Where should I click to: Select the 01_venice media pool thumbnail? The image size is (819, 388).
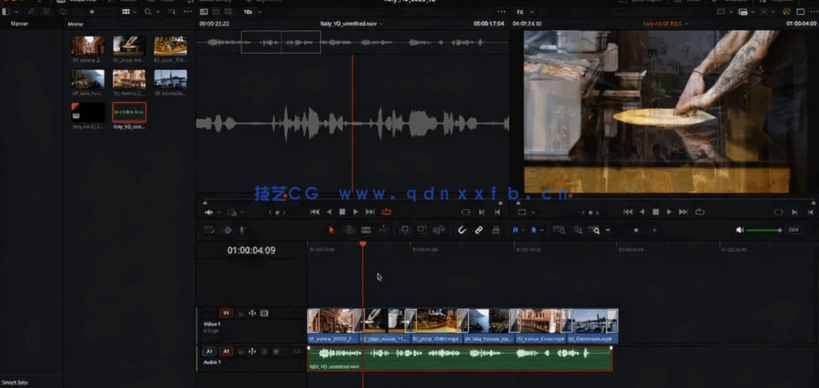88,46
